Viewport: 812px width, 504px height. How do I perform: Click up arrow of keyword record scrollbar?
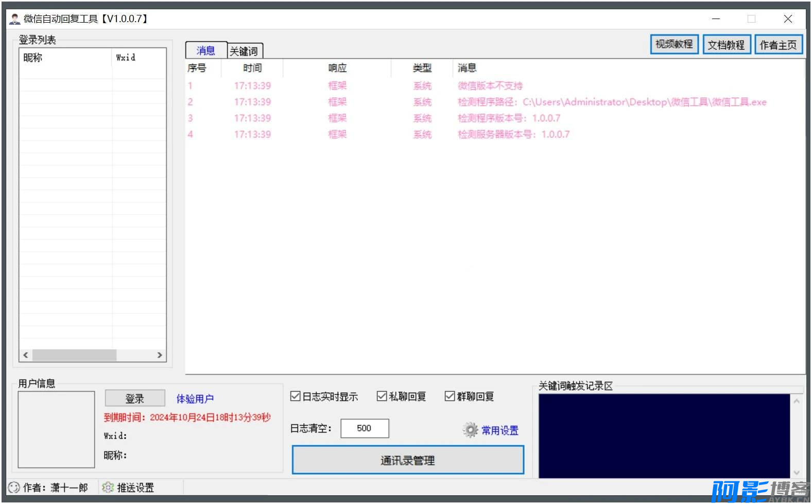[797, 401]
